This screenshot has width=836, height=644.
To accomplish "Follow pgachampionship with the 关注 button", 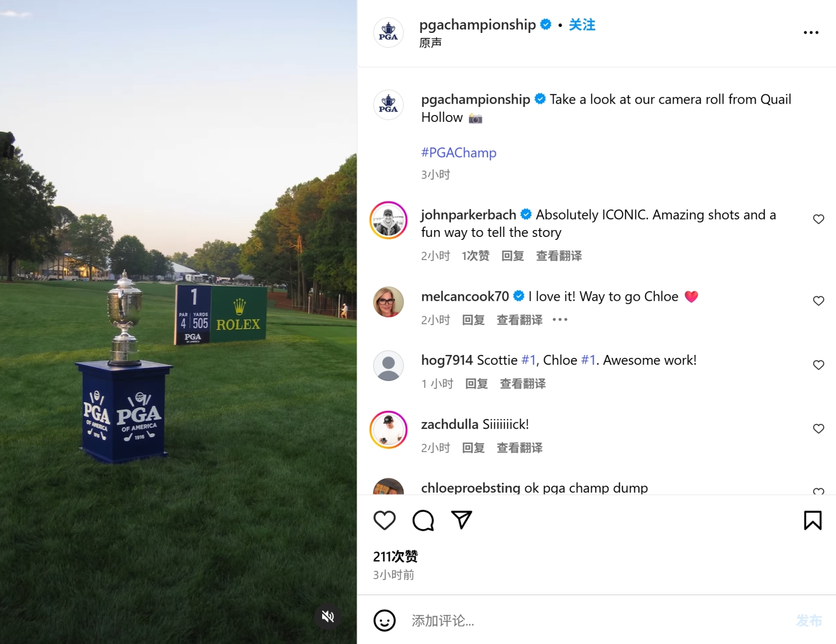I will pos(582,25).
